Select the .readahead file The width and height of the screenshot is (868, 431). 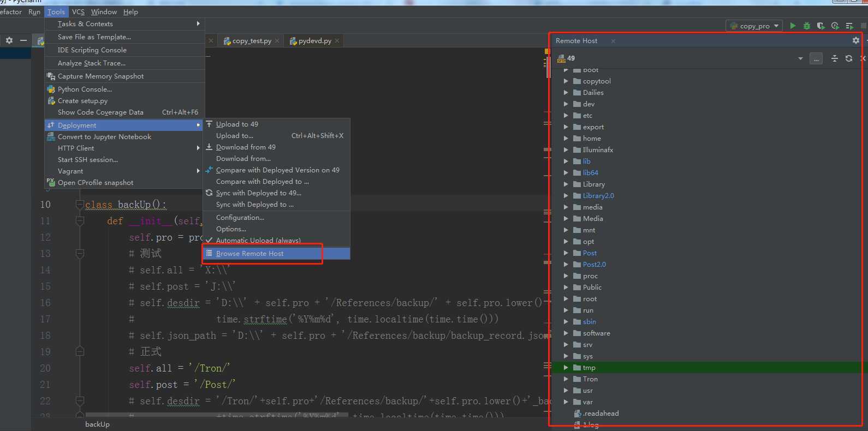pyautogui.click(x=601, y=414)
